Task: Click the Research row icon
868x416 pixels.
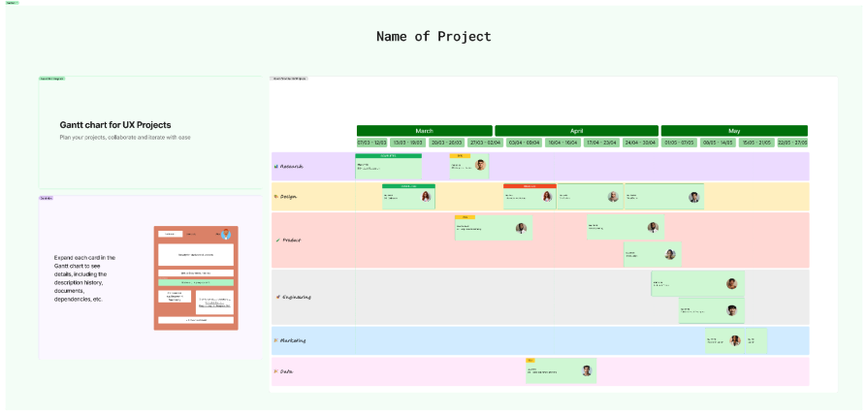Action: pos(276,167)
